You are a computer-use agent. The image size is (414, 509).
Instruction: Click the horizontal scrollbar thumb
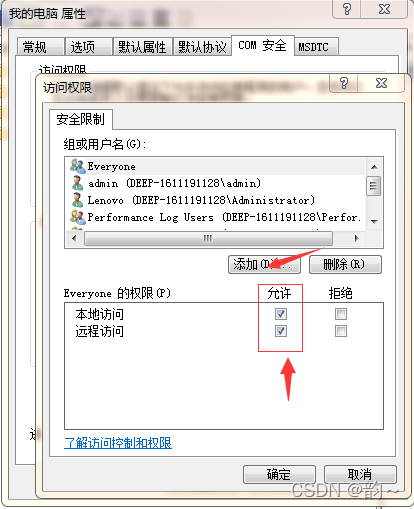tap(208, 238)
